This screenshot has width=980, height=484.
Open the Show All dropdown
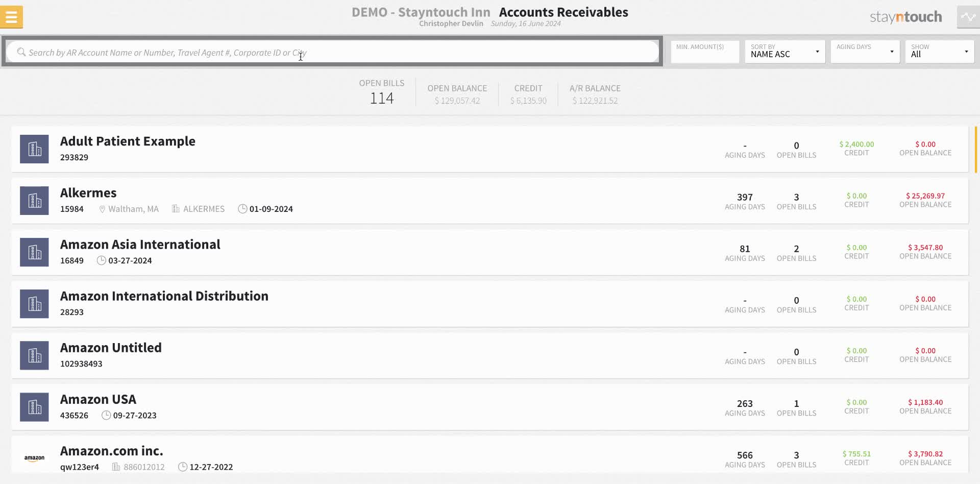pos(939,52)
